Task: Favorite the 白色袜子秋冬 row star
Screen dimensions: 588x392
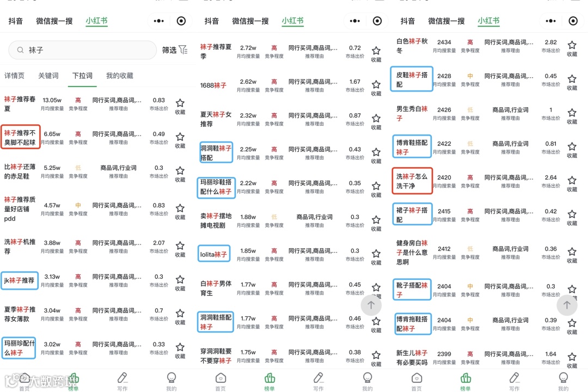Action: (572, 45)
